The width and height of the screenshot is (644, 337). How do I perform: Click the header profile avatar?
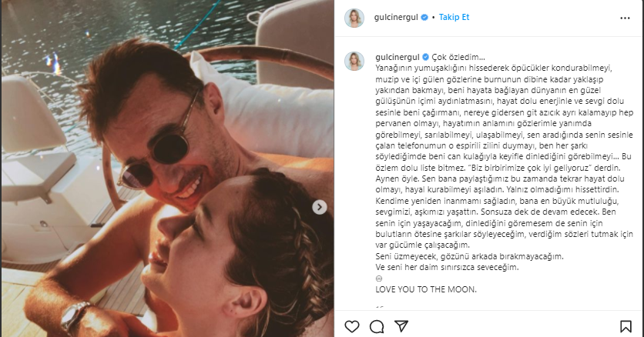(354, 18)
